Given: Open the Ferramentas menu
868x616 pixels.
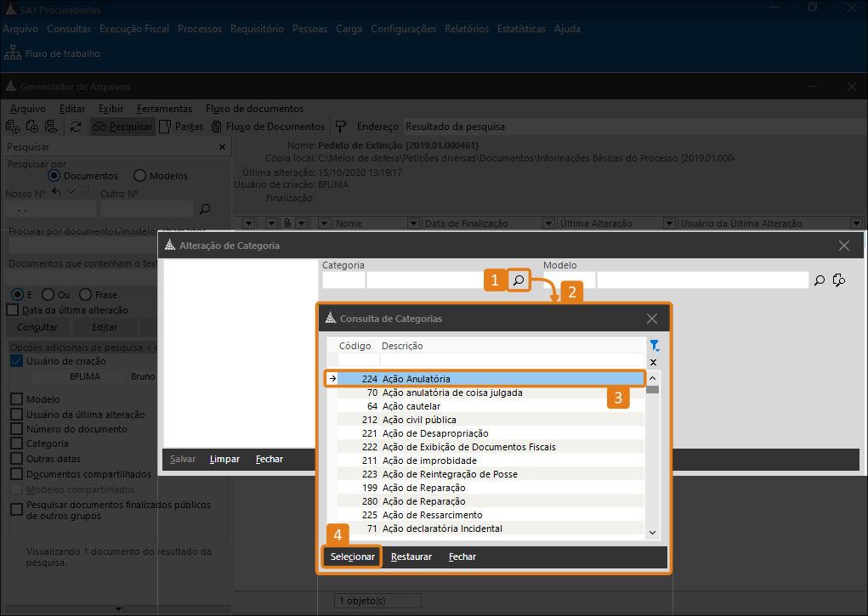Looking at the screenshot, I should (x=164, y=109).
